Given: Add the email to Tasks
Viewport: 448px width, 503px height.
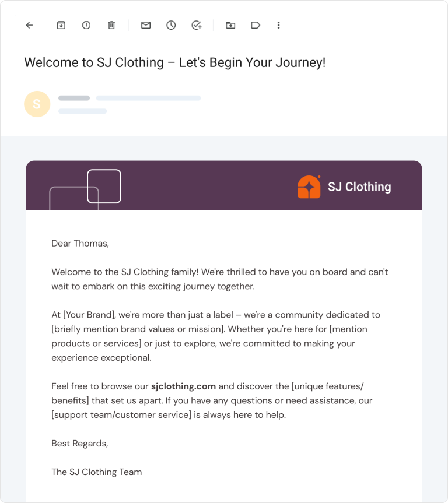Looking at the screenshot, I should click(195, 25).
